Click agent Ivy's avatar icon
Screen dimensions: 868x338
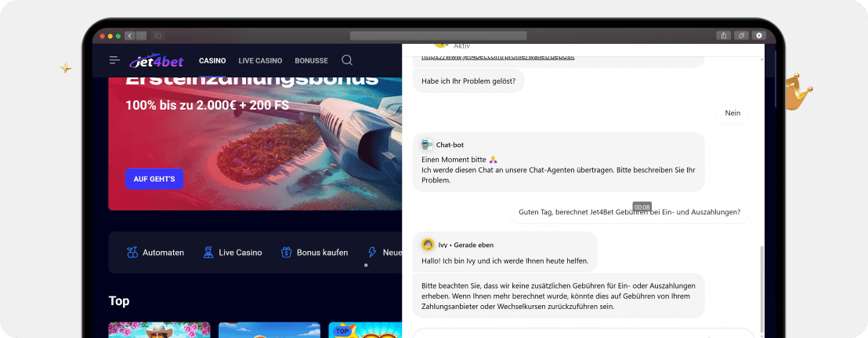coord(428,245)
